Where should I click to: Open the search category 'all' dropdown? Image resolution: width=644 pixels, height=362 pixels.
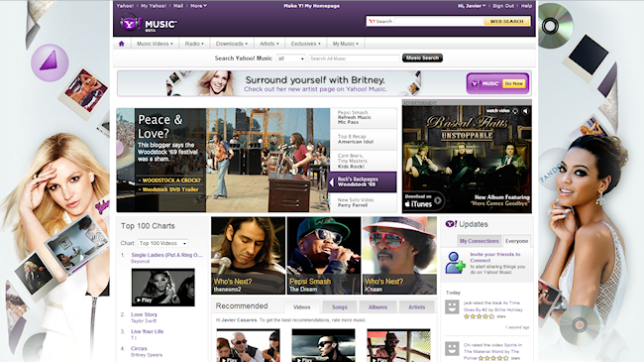[x=290, y=59]
